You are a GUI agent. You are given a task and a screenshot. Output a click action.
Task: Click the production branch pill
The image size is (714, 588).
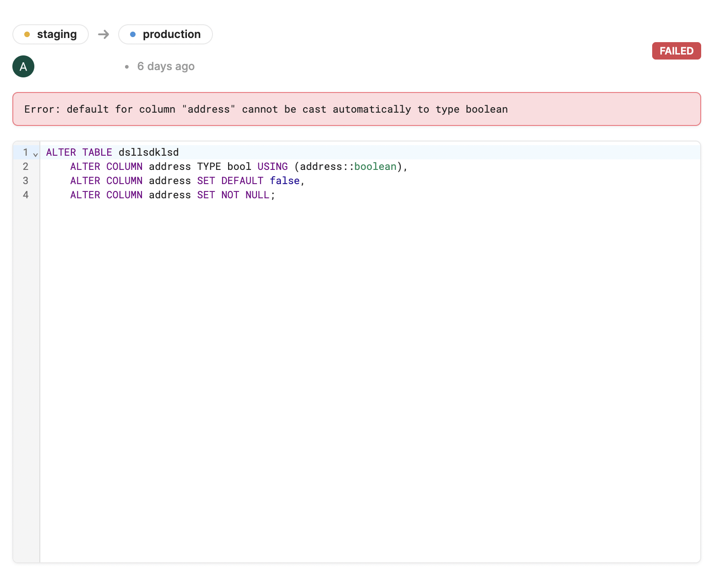click(165, 34)
